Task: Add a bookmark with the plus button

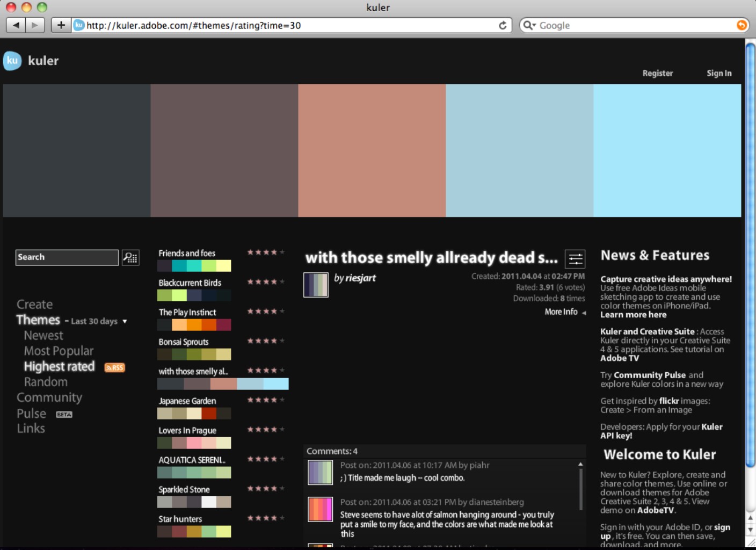Action: point(61,25)
